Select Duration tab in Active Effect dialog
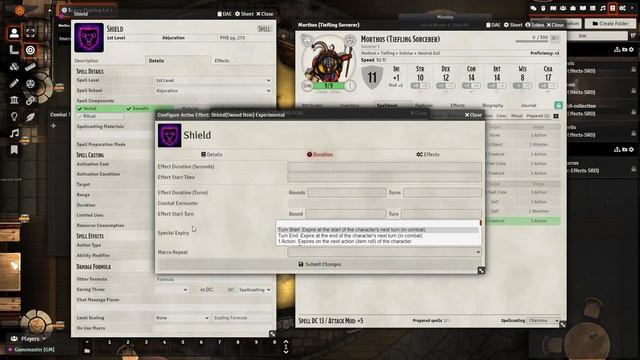The height and width of the screenshot is (360, 640). [320, 155]
